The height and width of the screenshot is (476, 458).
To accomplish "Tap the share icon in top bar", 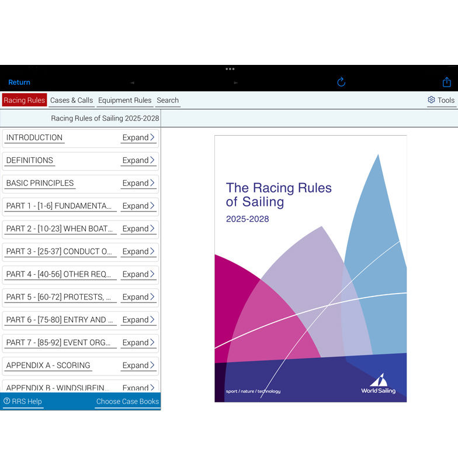I will click(x=446, y=82).
